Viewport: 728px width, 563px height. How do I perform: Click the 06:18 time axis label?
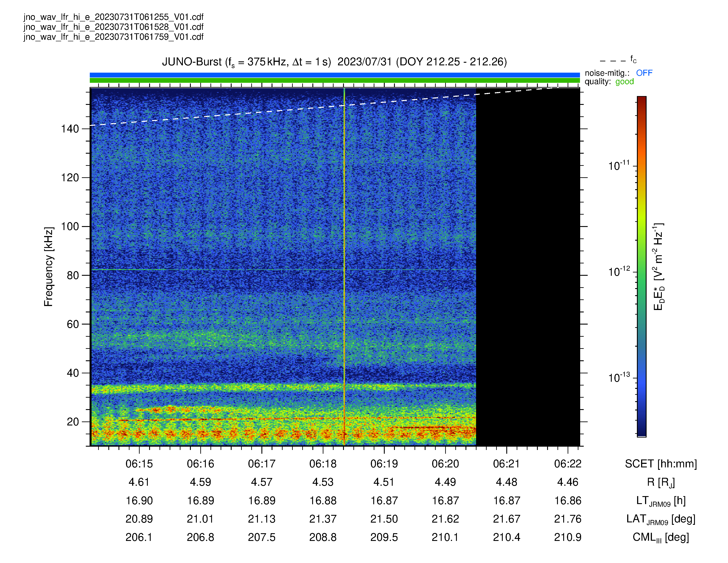point(323,464)
